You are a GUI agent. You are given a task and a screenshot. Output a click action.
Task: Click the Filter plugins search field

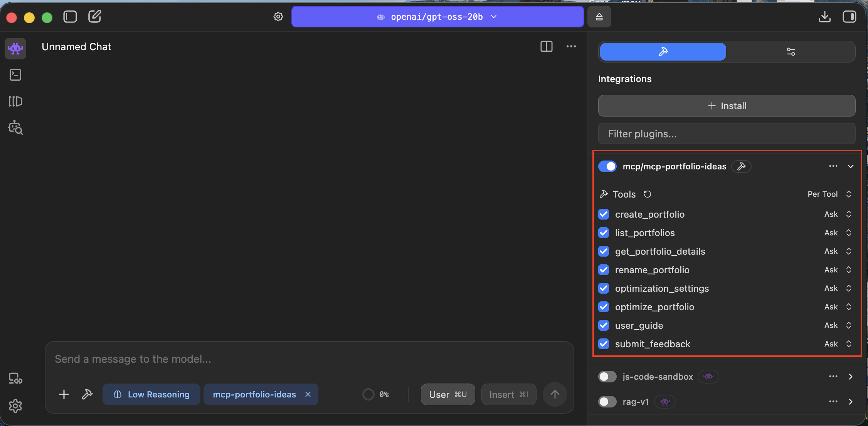coord(727,134)
